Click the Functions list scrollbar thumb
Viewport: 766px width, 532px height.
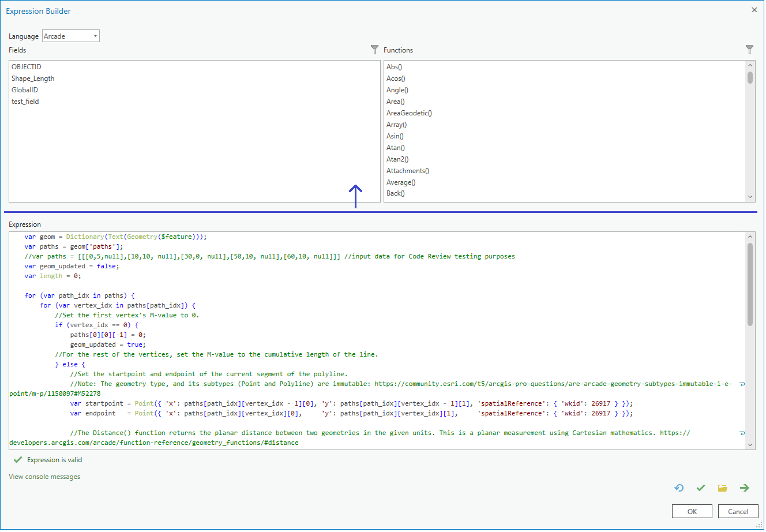(750, 77)
